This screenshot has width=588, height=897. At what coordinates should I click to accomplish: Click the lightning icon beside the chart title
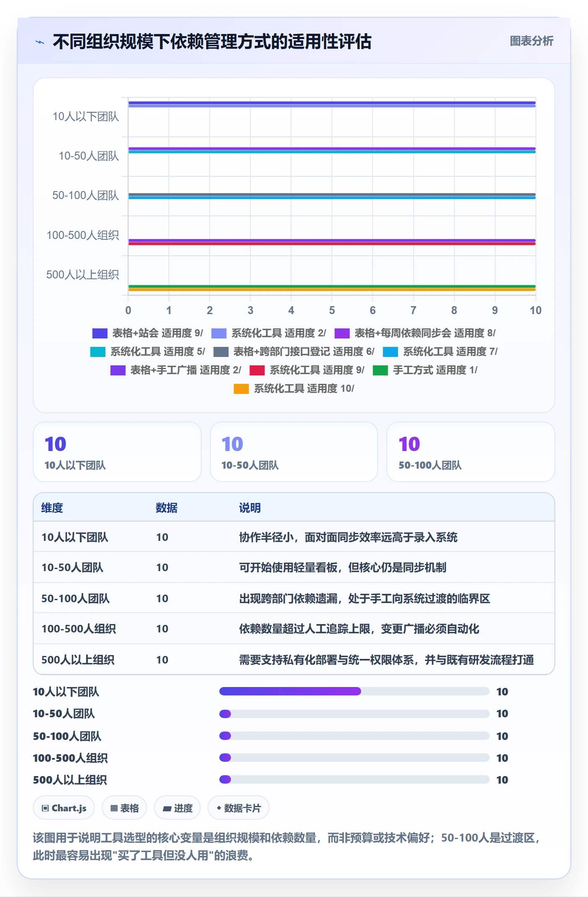[40, 42]
